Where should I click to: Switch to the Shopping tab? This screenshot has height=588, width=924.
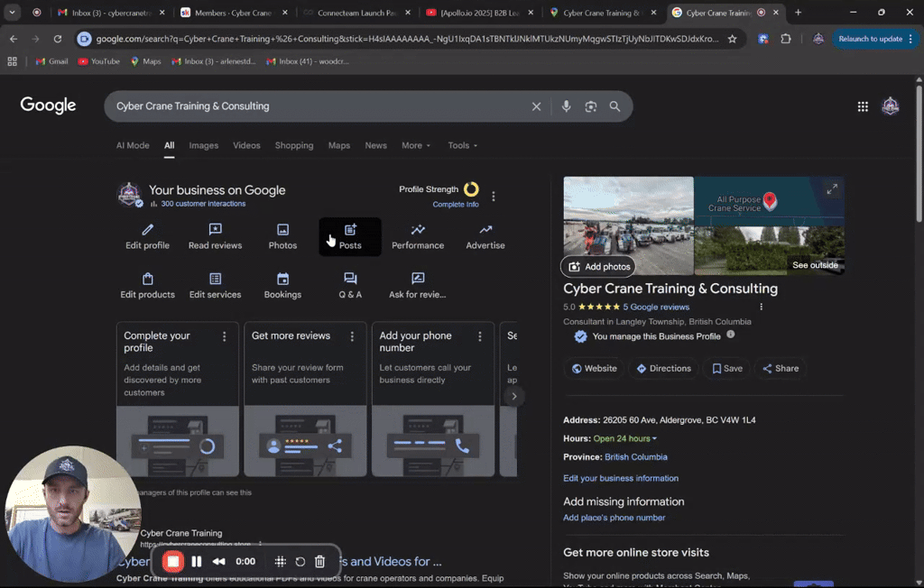[x=294, y=145]
